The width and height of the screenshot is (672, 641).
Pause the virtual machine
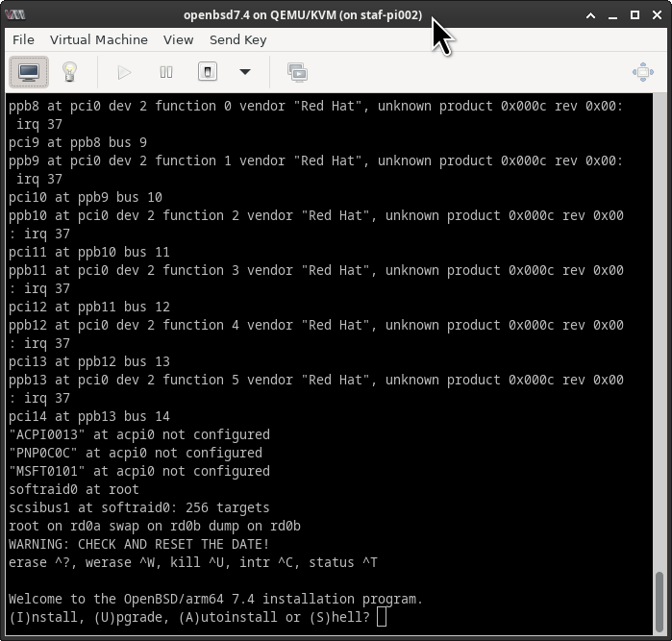click(x=165, y=72)
